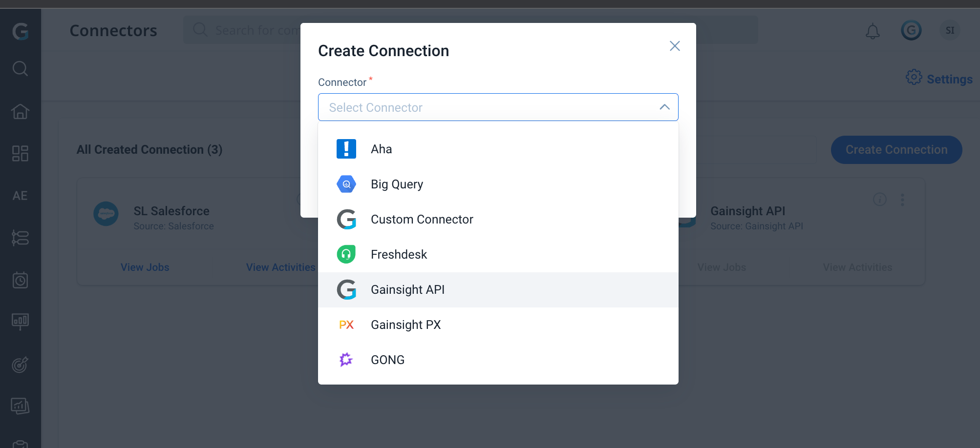Image resolution: width=980 pixels, height=448 pixels.
Task: Select Freshdesk connector option
Action: 498,254
